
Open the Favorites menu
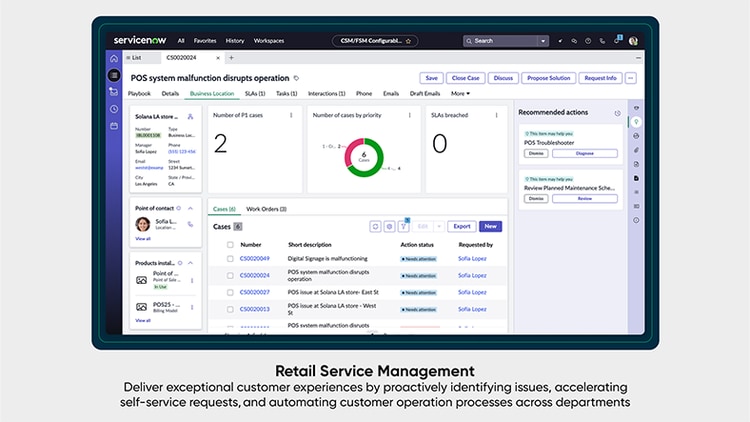pos(205,41)
